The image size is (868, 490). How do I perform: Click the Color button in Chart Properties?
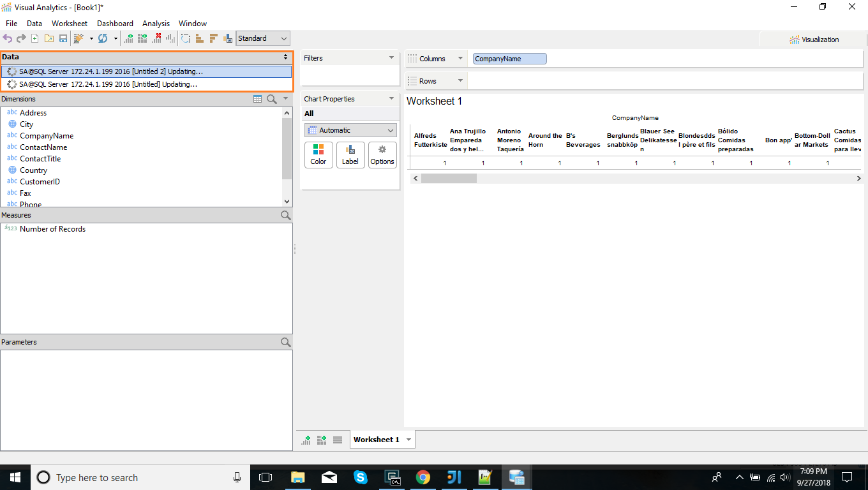pyautogui.click(x=318, y=155)
